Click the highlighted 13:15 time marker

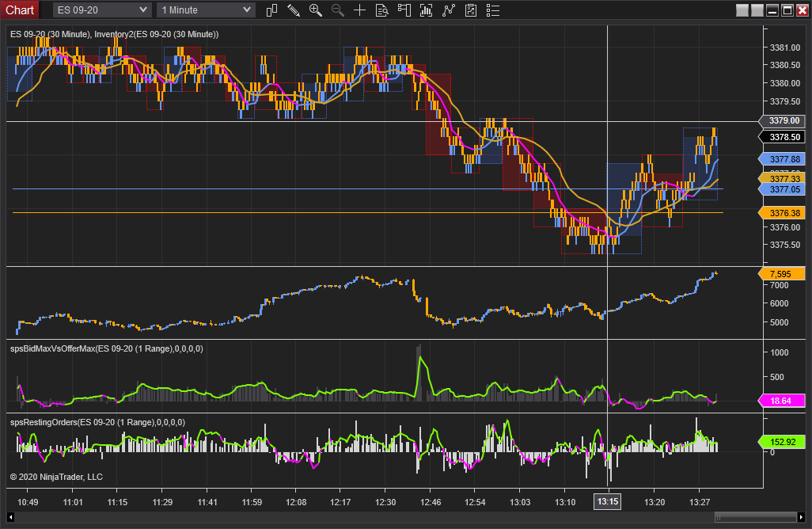pos(608,501)
